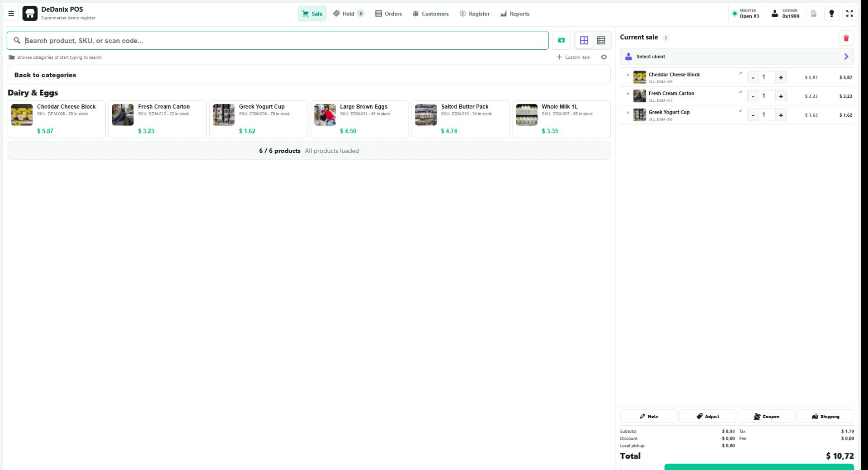Decrease Fresh Cream Carton quantity
Viewport: 868px width, 470px height.
(753, 96)
